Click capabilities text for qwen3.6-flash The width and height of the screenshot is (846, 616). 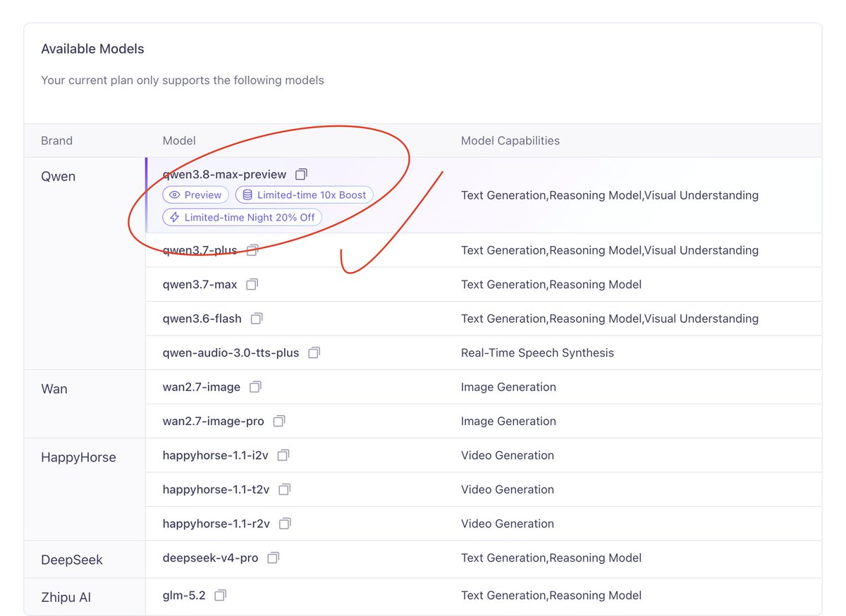610,319
